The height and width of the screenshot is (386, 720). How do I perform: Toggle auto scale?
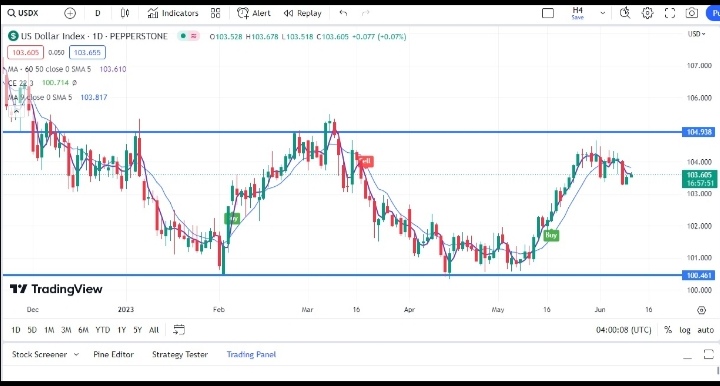(x=705, y=330)
